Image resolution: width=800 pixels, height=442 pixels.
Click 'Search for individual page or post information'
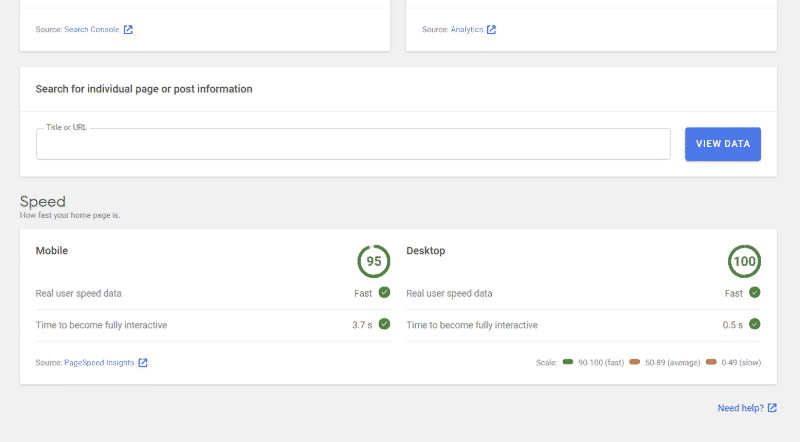tap(144, 89)
